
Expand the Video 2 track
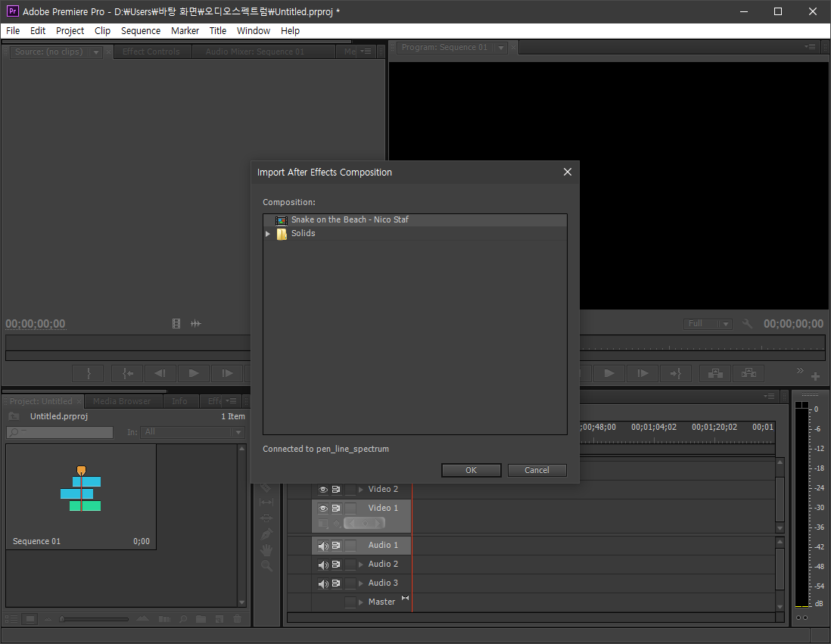coord(361,489)
